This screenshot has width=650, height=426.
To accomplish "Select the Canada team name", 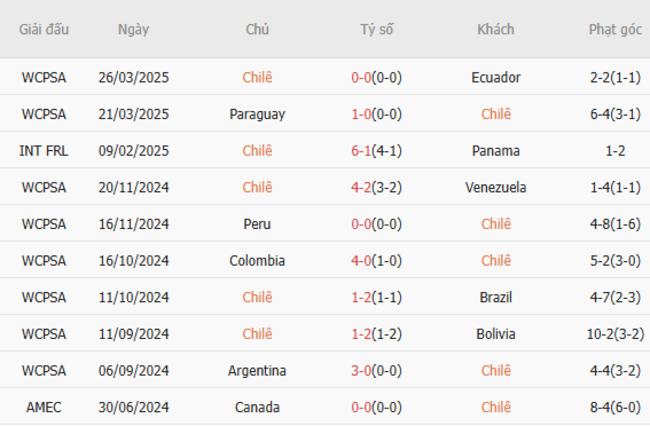I will tap(257, 408).
